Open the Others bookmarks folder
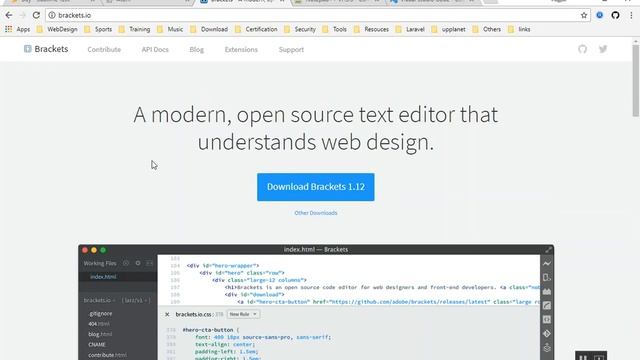The width and height of the screenshot is (640, 360). (x=486, y=29)
